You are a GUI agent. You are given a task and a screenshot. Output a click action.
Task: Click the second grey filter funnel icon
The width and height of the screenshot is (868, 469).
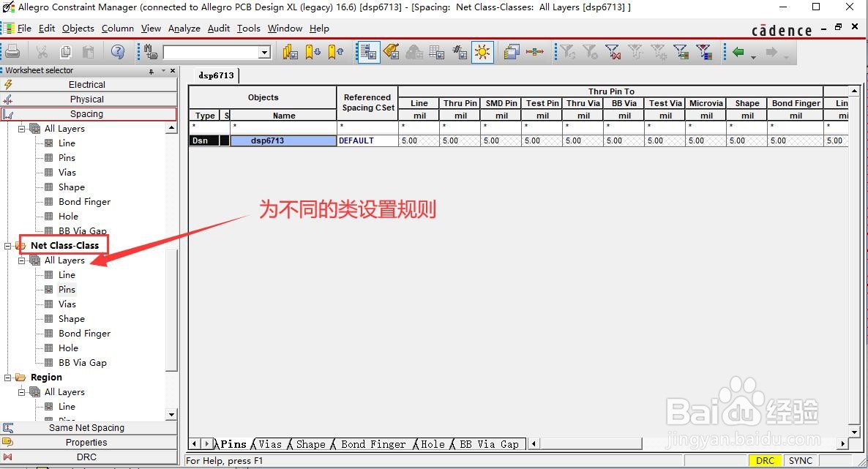coord(590,52)
